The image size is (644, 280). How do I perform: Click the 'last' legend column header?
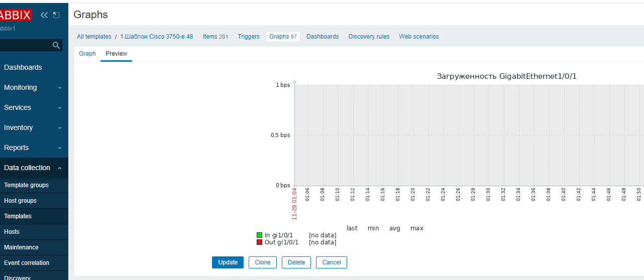(x=352, y=228)
